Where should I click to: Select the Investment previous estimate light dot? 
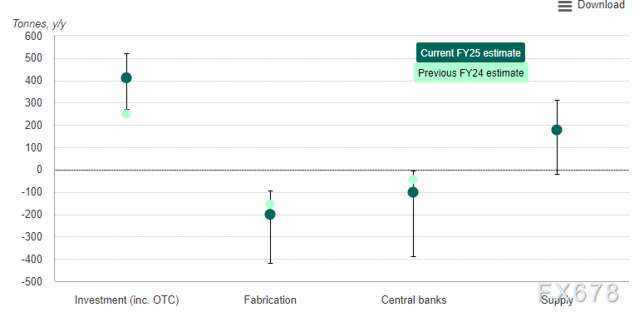pyautogui.click(x=126, y=114)
